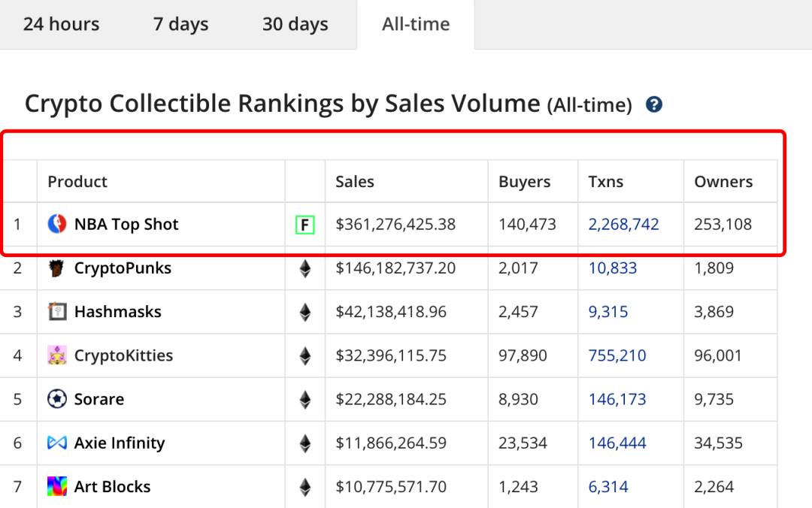
Task: Click the 140,473 buyers value
Action: pyautogui.click(x=527, y=224)
